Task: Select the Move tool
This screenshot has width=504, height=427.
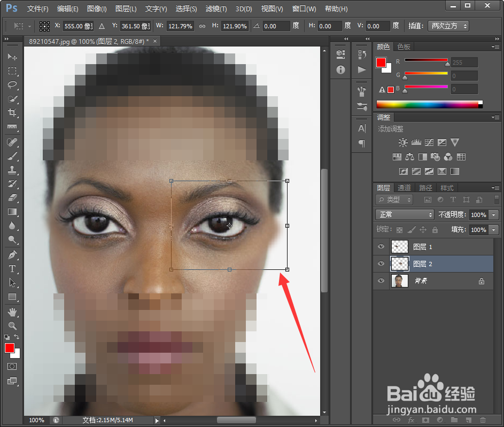Action: (x=12, y=57)
